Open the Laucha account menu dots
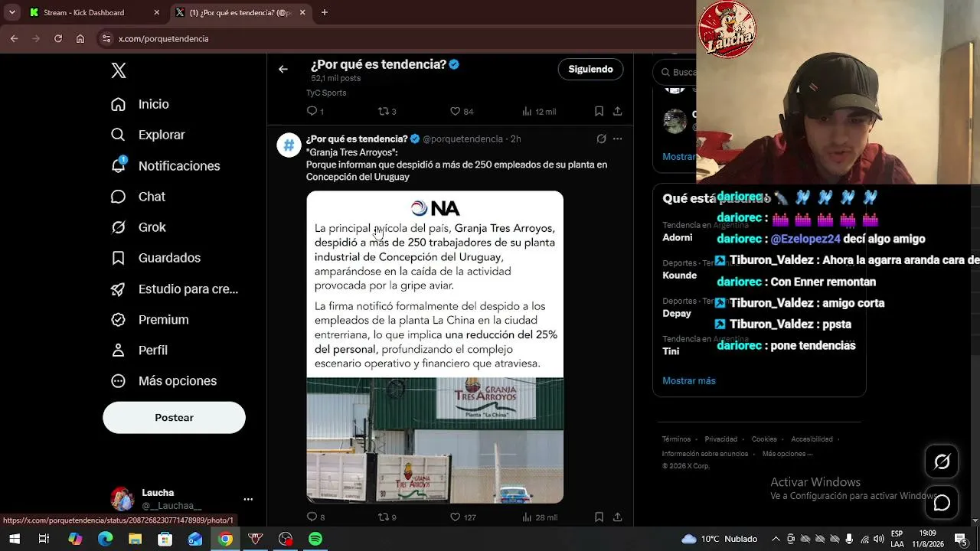This screenshot has height=551, width=980. point(248,499)
